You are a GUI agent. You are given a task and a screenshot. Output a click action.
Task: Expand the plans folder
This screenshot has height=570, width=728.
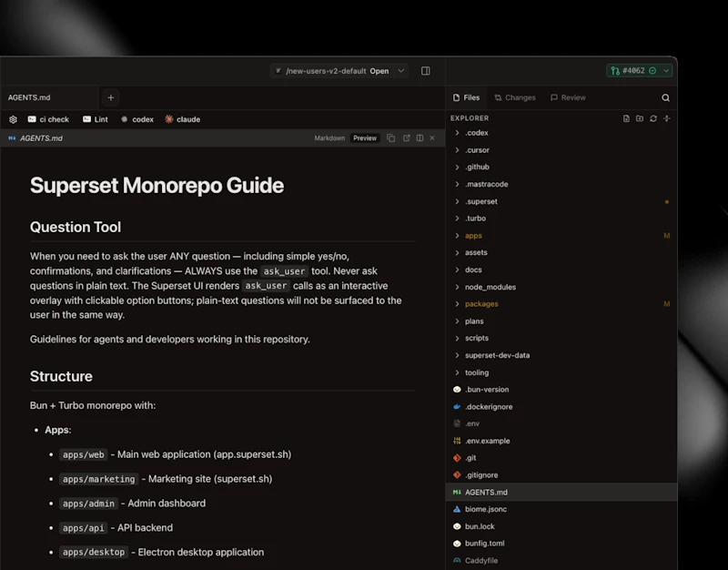(x=561, y=321)
